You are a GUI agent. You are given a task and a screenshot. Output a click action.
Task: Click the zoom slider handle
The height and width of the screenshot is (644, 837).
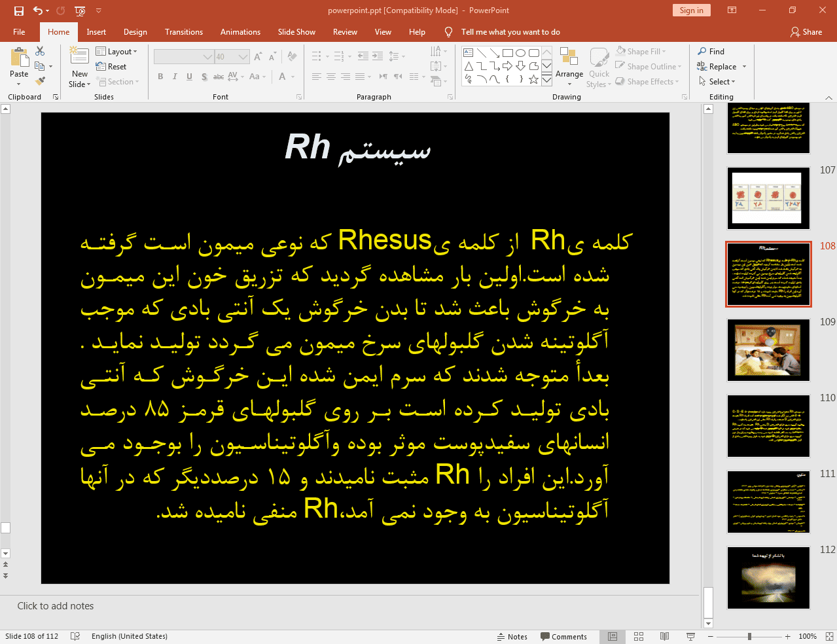pos(749,636)
